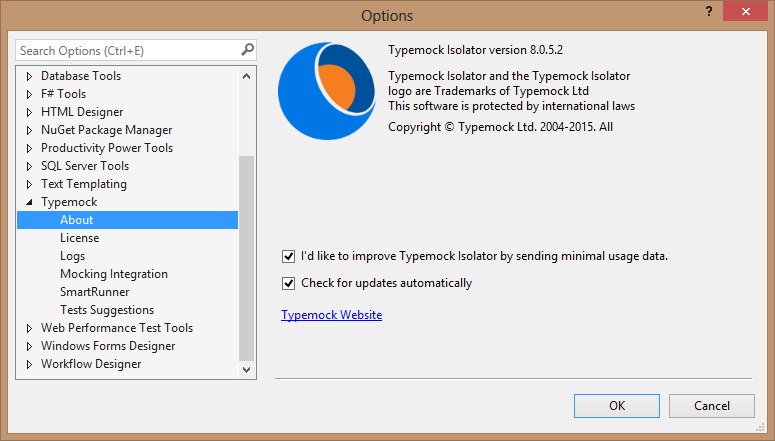Open the Typemock Website link
775x441 pixels.
[x=331, y=315]
